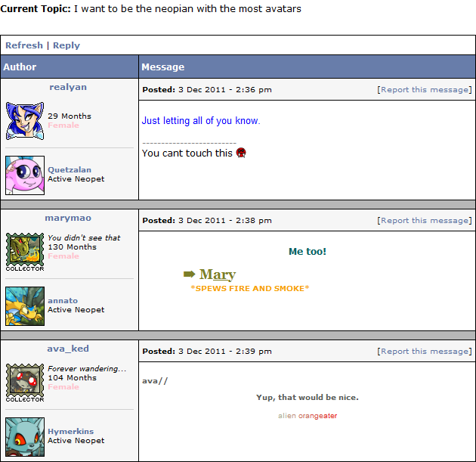Screen dimensions: 476x462
Task: Open the Hymerkins neopet link
Action: (x=71, y=432)
